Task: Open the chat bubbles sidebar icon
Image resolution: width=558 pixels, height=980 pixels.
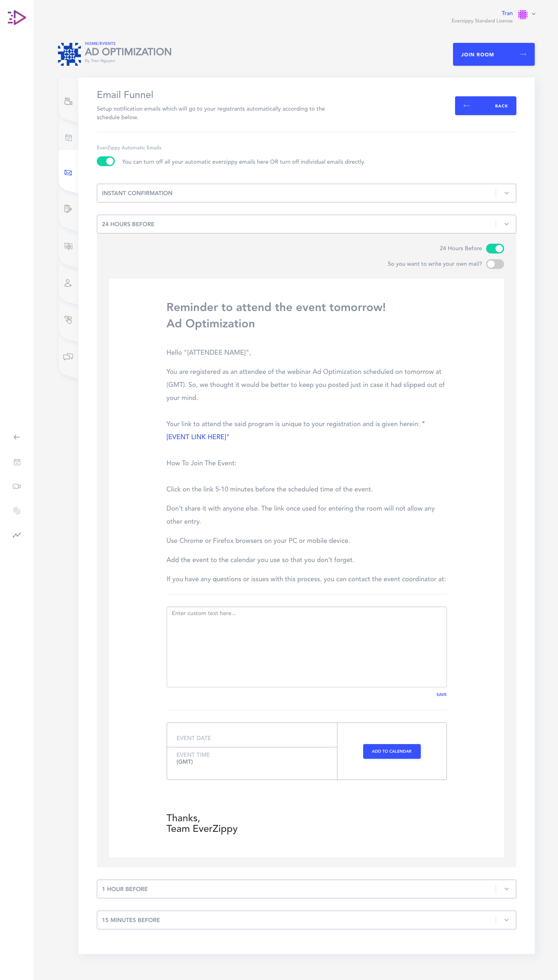Action: coord(68,357)
